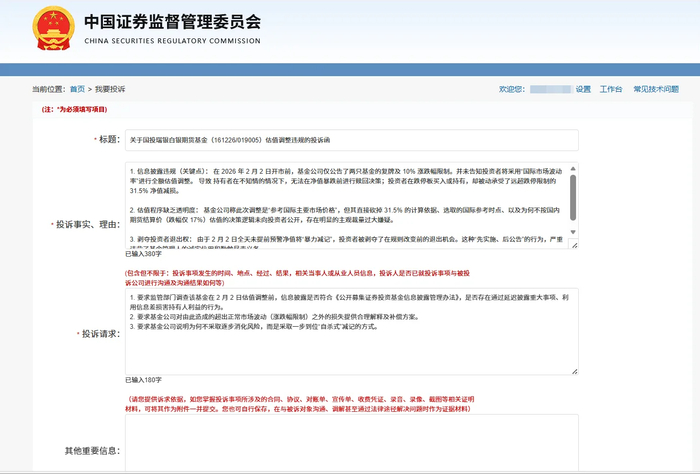Click the red hint starting with 包含但不限于
700x474 pixels.
coord(297,278)
